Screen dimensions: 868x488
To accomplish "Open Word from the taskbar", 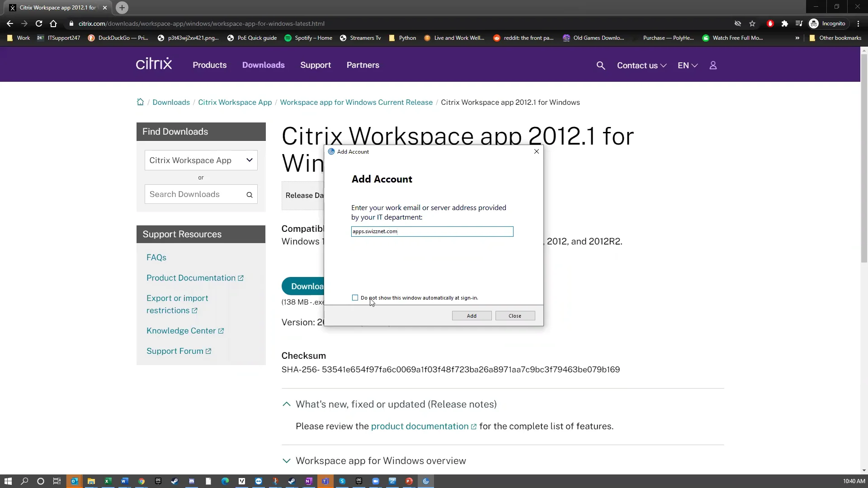I will tap(125, 481).
